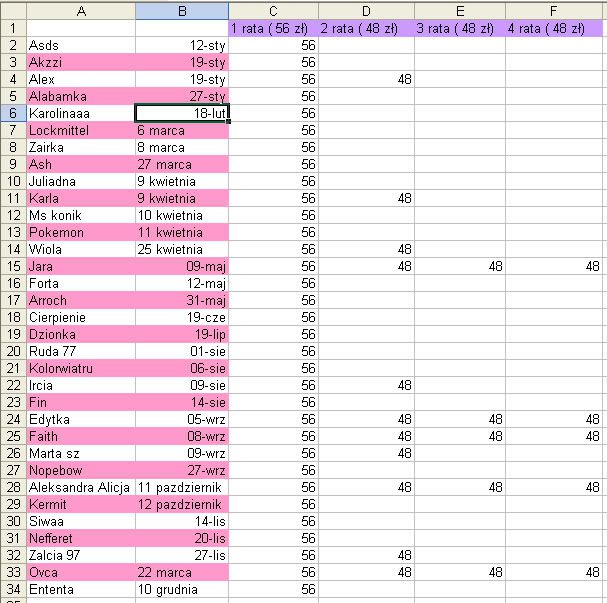Click the '1 rata ( 56 zł)' cell

point(273,28)
